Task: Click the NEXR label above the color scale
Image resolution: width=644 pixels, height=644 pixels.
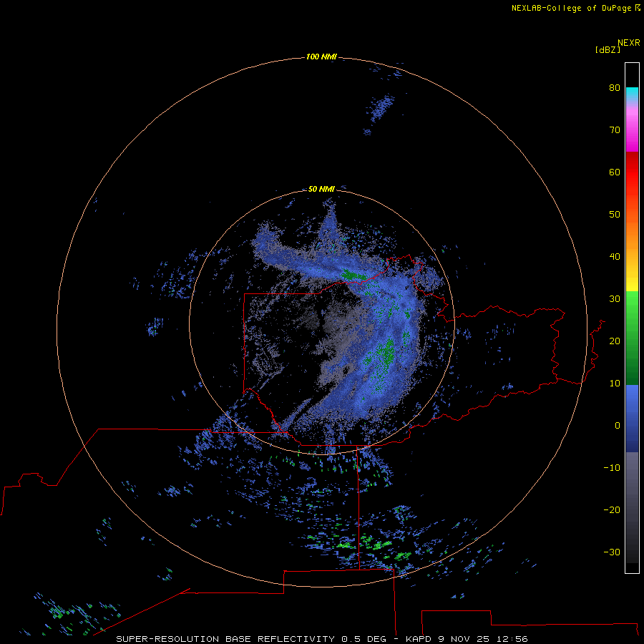Action: pyautogui.click(x=629, y=43)
